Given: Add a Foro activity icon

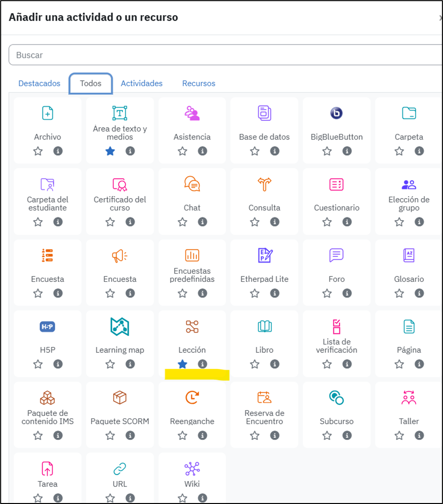Looking at the screenshot, I should [x=336, y=255].
